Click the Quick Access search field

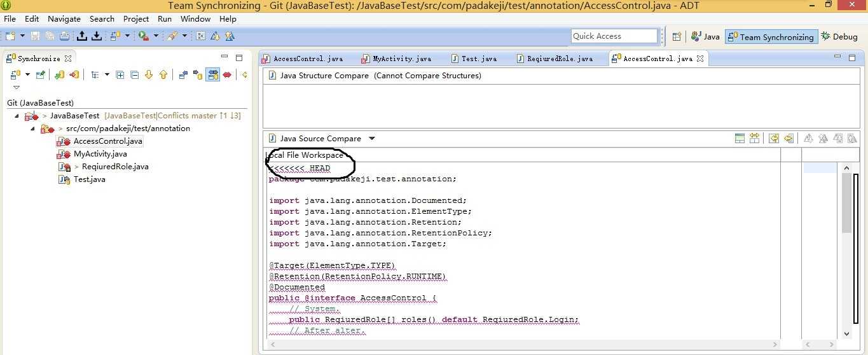[614, 36]
